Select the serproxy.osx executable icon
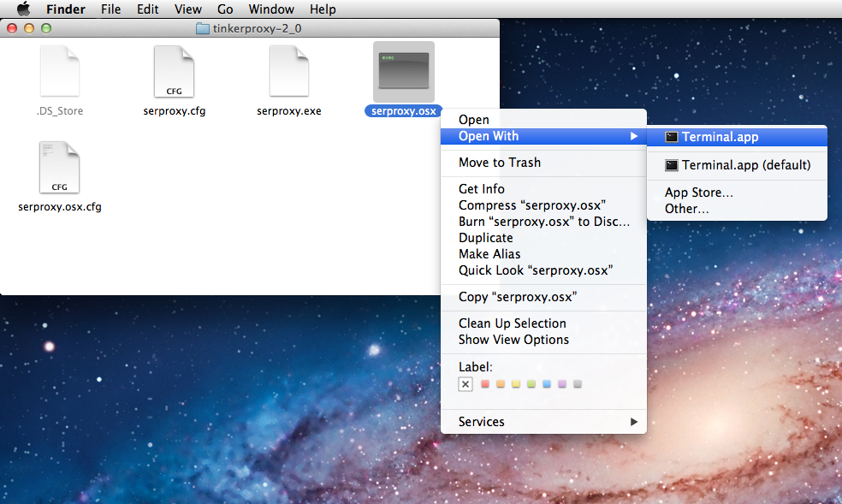Screen dimensions: 842x504 [x=404, y=71]
